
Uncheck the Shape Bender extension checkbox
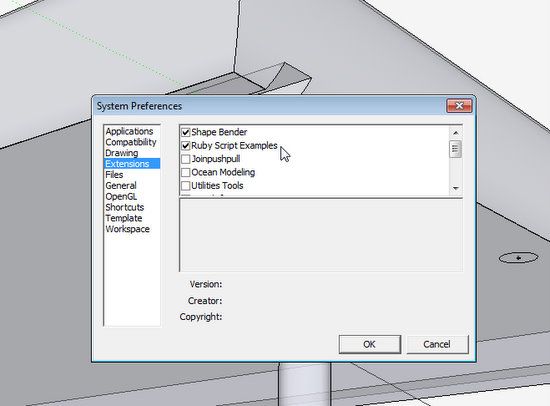pyautogui.click(x=186, y=132)
